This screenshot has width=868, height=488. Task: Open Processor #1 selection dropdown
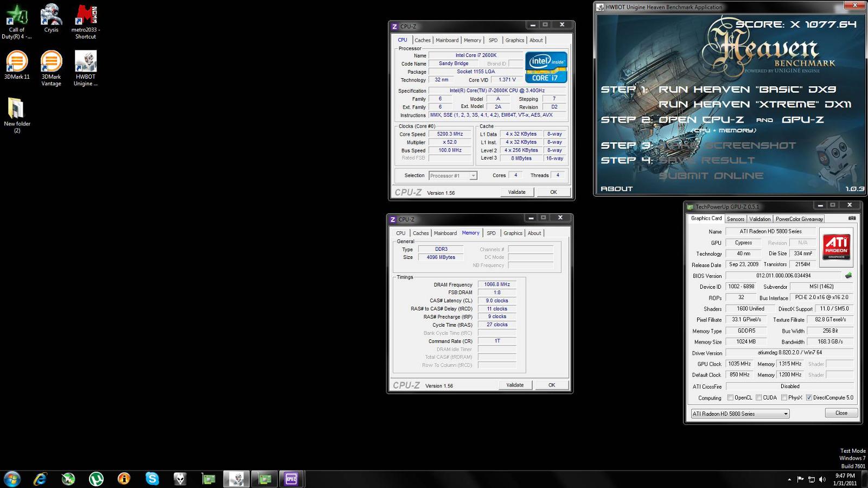pos(453,176)
